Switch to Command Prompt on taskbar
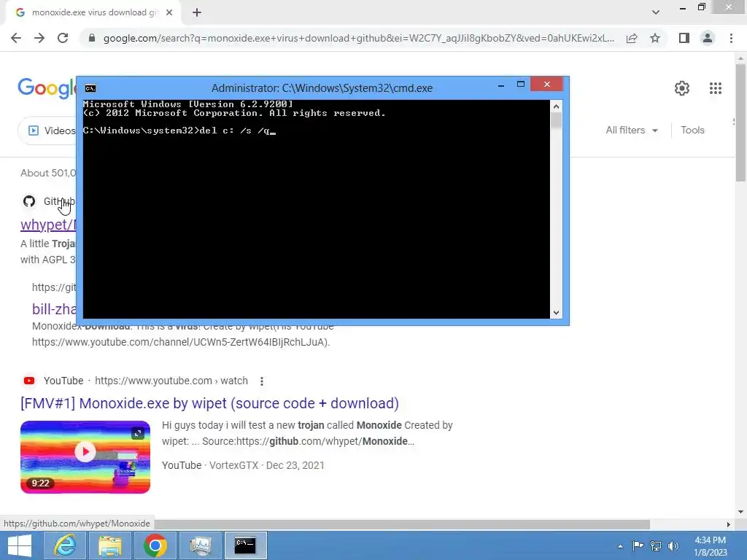This screenshot has height=560, width=747. [x=245, y=545]
